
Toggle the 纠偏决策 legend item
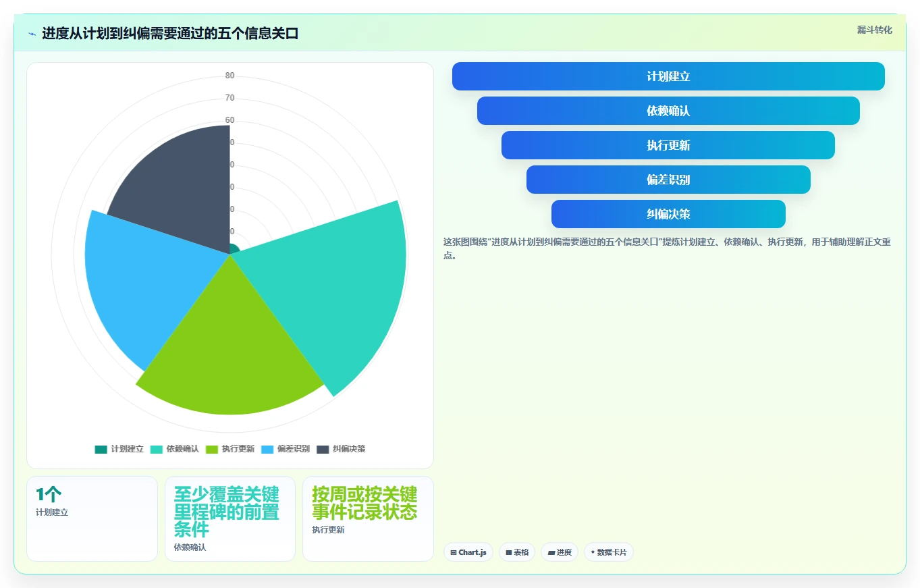[x=341, y=449]
